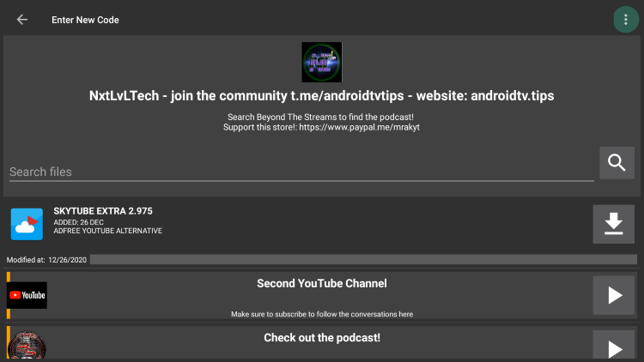Click the Enter New Code title
This screenshot has height=362, width=644.
click(85, 20)
